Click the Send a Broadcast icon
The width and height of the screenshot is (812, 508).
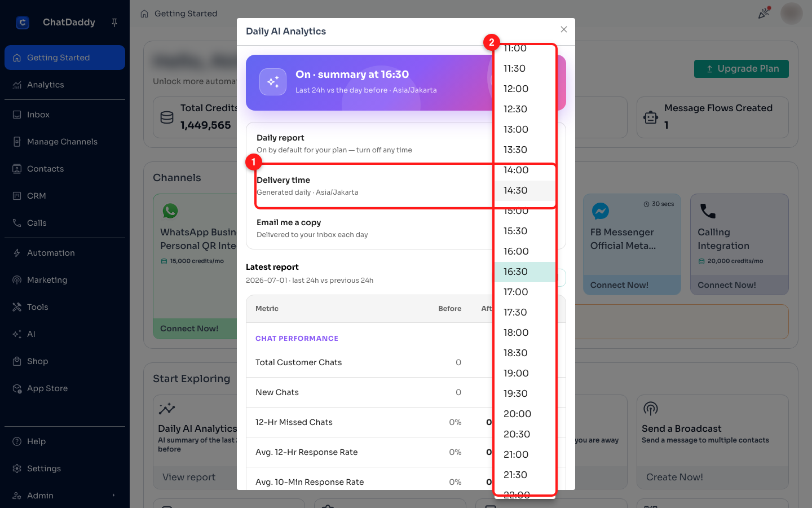tap(651, 409)
